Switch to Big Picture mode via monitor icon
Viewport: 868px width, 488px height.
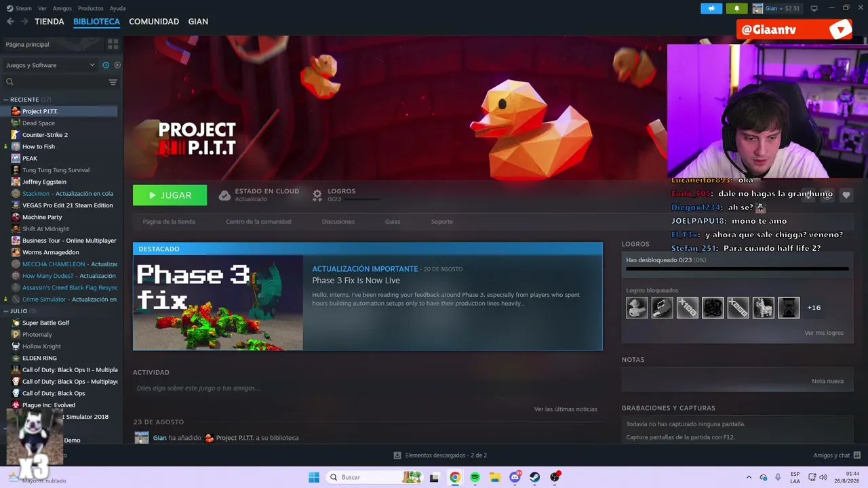814,8
